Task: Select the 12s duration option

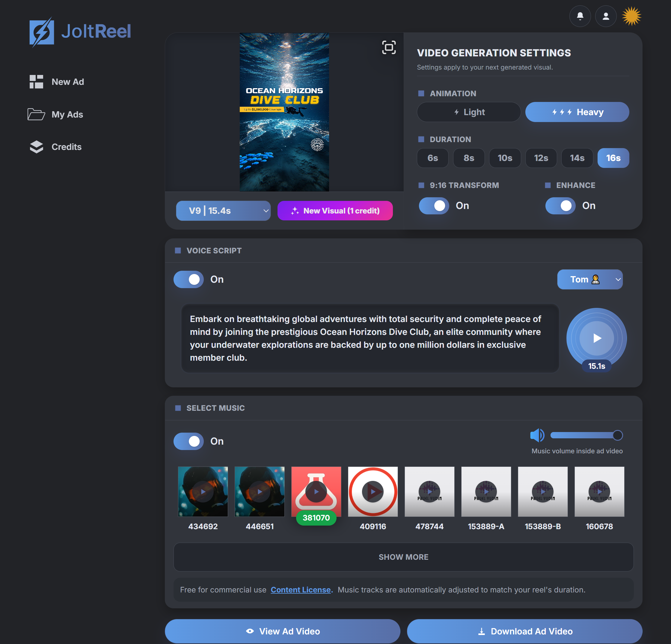Action: click(541, 158)
